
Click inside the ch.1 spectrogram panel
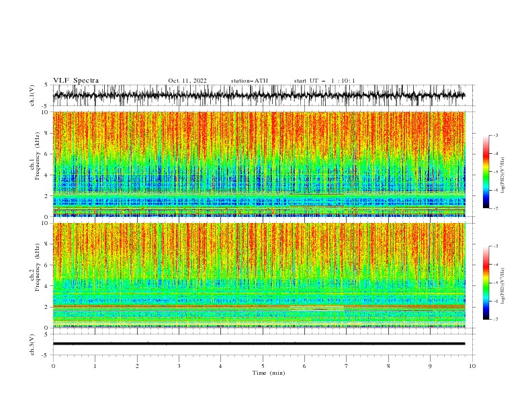(259, 164)
